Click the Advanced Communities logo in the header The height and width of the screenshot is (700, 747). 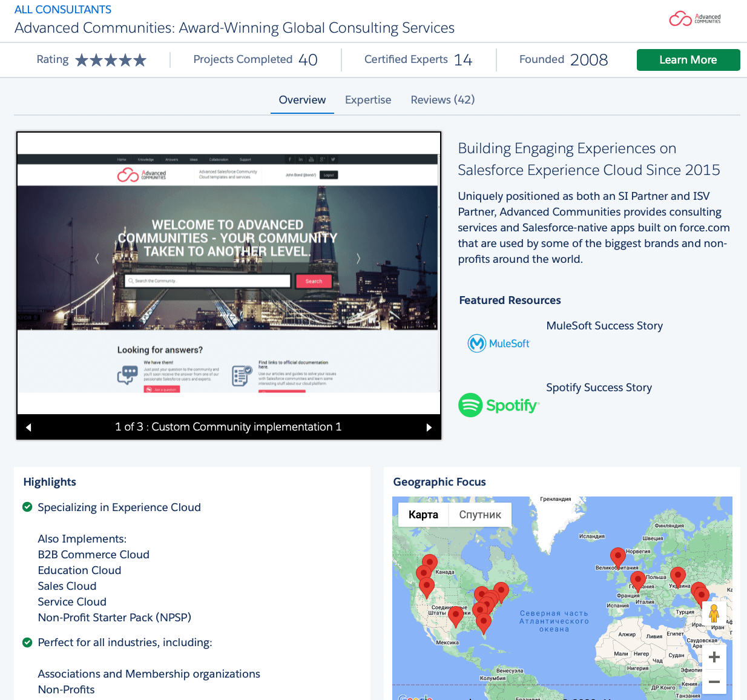click(694, 19)
